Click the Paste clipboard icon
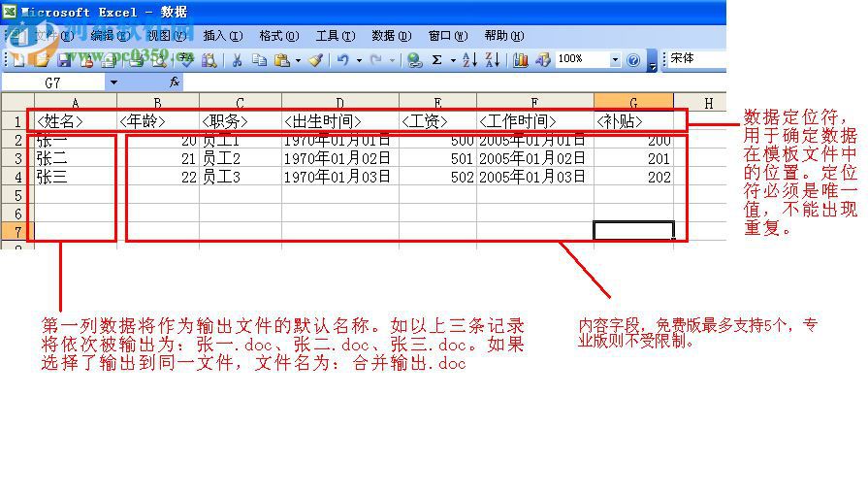 (x=282, y=59)
